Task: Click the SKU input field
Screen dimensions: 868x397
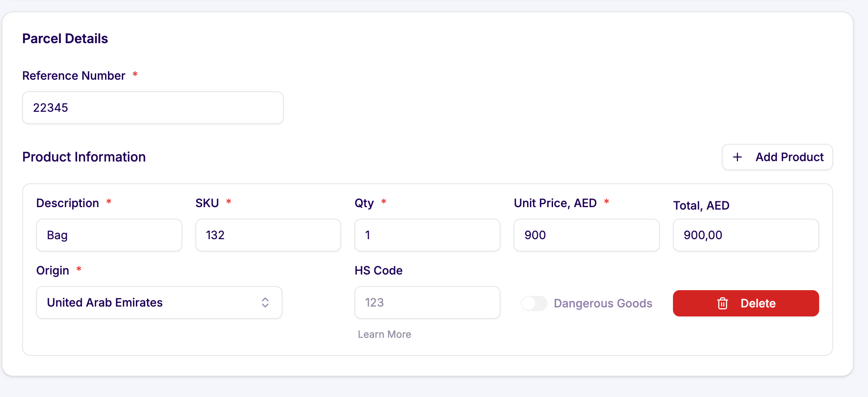Action: (x=268, y=235)
